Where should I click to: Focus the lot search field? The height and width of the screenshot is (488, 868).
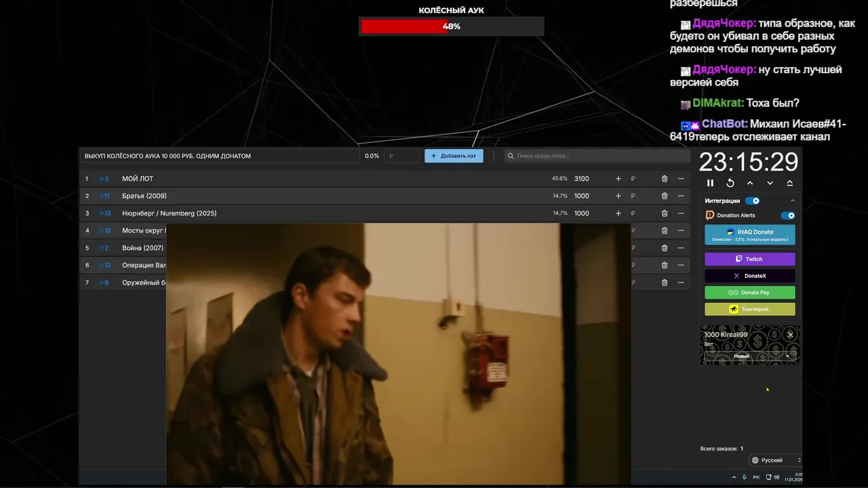pos(597,156)
